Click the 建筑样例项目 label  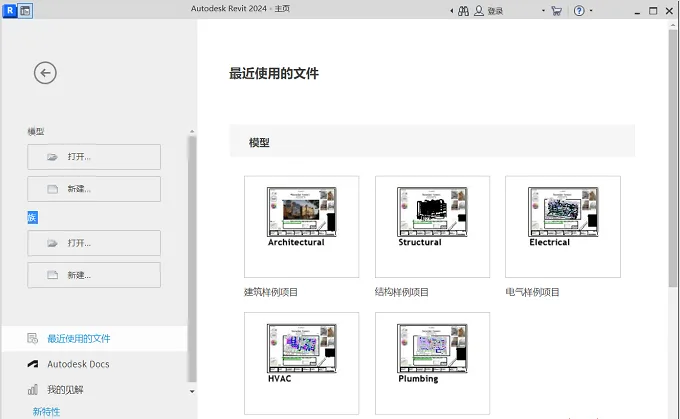pyautogui.click(x=271, y=292)
